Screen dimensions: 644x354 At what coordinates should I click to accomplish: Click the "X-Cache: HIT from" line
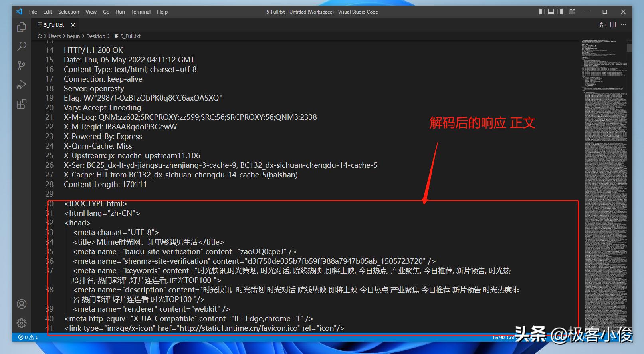[180, 175]
